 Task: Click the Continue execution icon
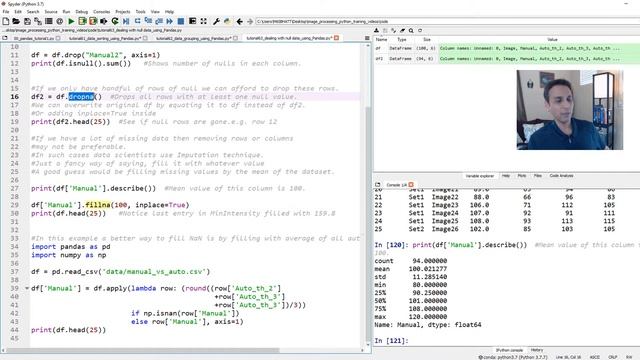[x=169, y=21]
